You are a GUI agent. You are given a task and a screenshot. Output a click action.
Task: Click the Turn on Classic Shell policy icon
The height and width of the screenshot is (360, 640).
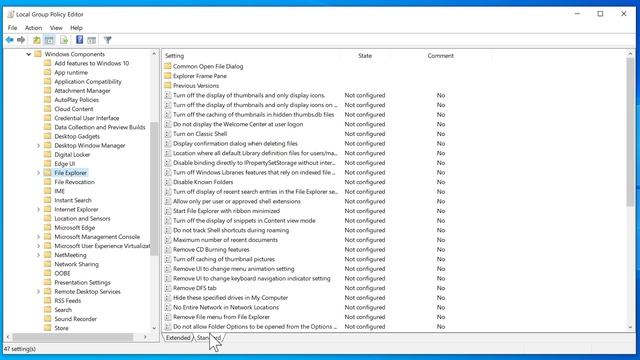(x=168, y=134)
